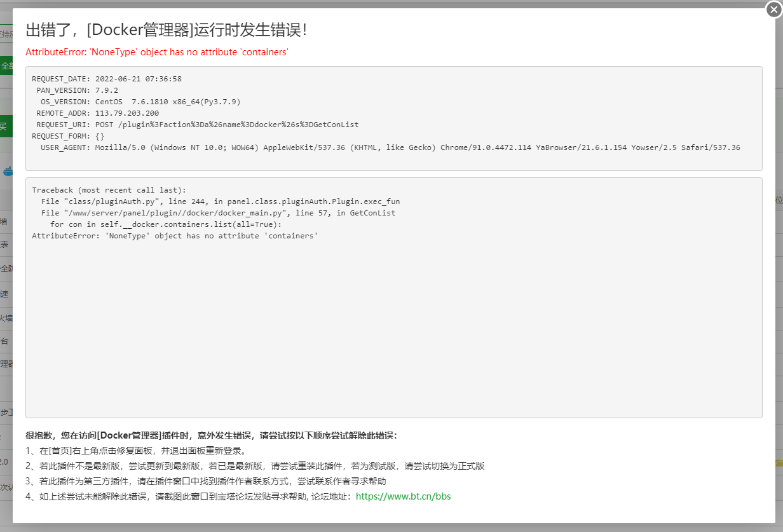Click the REQUEST_DATE 2022-06-21 07:36:58 line

[x=107, y=79]
